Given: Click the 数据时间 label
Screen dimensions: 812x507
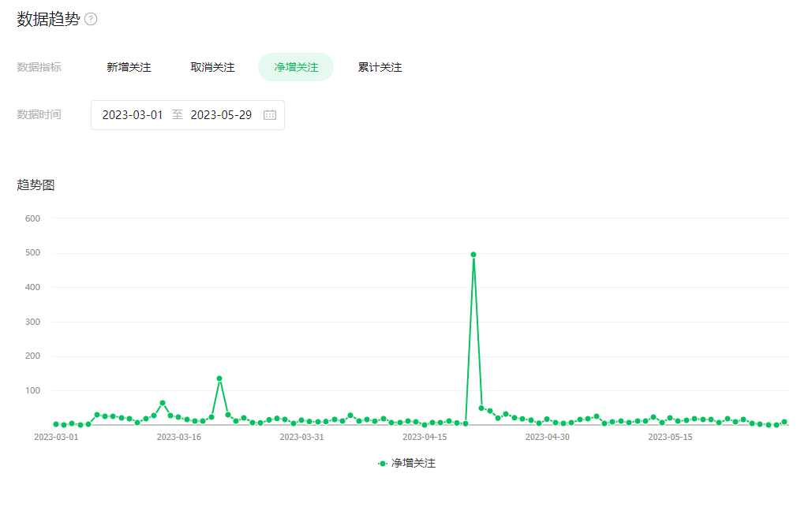Looking at the screenshot, I should (x=39, y=114).
